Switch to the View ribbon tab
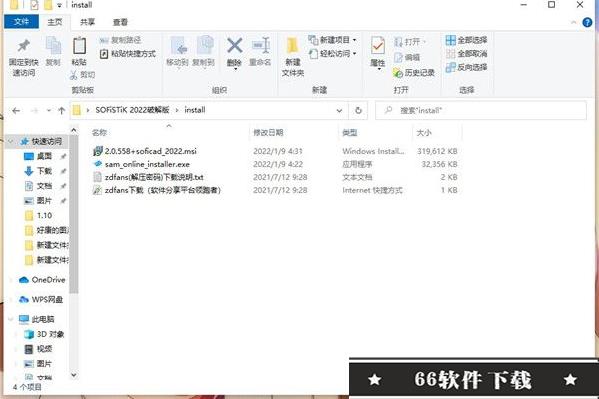Image resolution: width=599 pixels, height=399 pixels. tap(120, 22)
